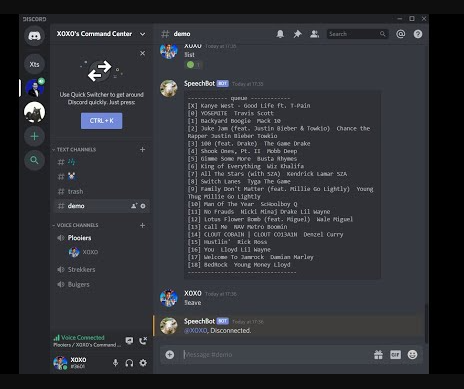Image resolution: width=464 pixels, height=389 pixels.
Task: Click queue entry 'BedRock Young Money Lloyd'
Action: click(239, 265)
